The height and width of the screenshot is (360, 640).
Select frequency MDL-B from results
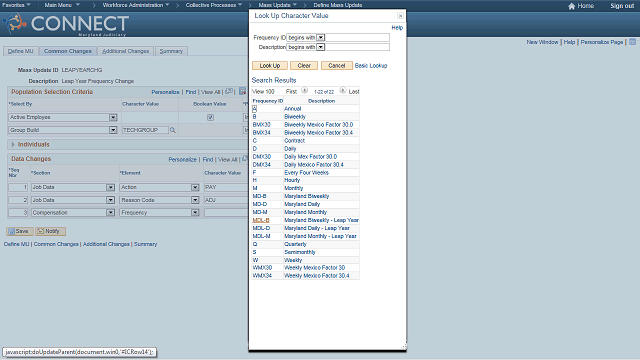[x=261, y=220]
